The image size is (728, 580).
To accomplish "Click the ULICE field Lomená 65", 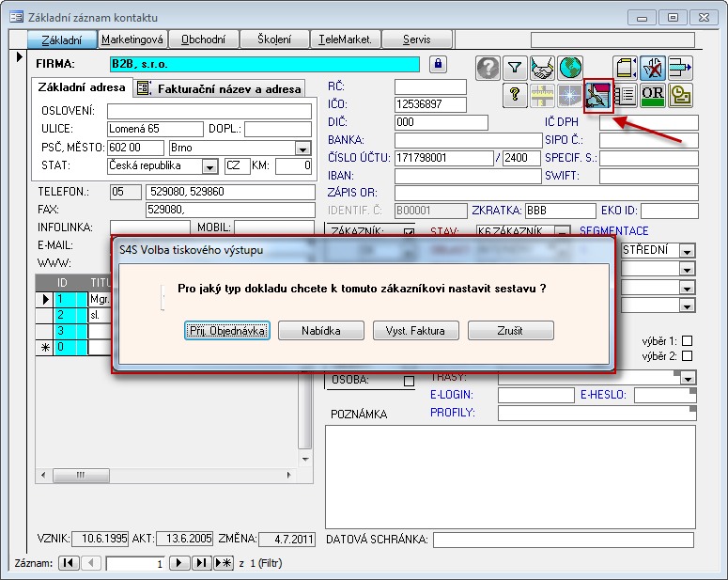I will [155, 129].
